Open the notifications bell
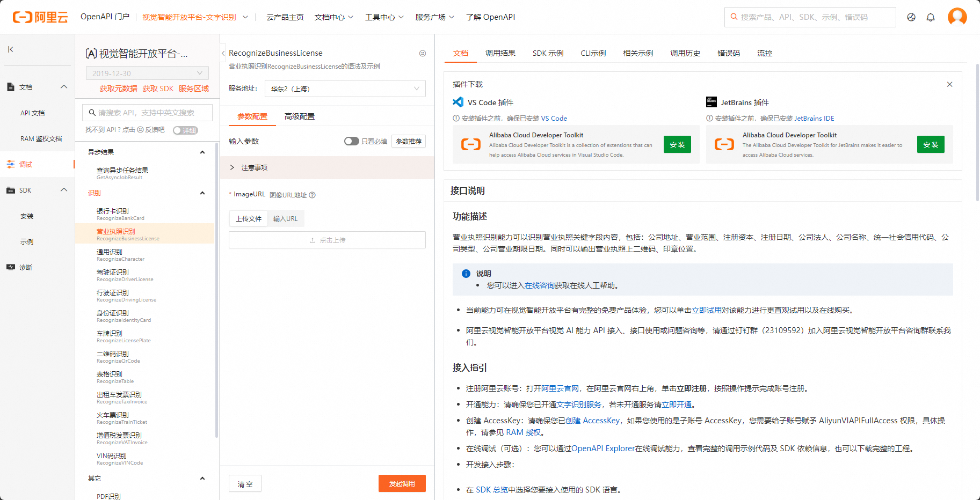 pyautogui.click(x=931, y=17)
